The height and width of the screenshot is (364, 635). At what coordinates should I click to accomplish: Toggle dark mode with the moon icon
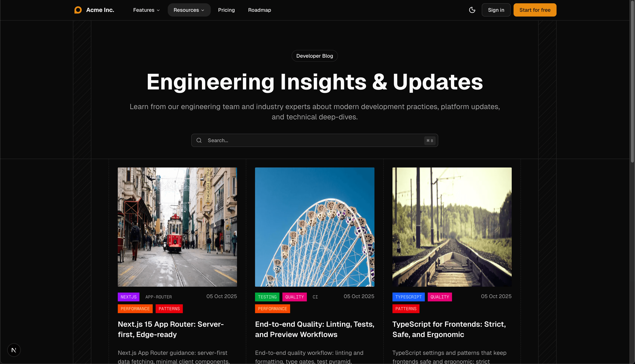[472, 10]
